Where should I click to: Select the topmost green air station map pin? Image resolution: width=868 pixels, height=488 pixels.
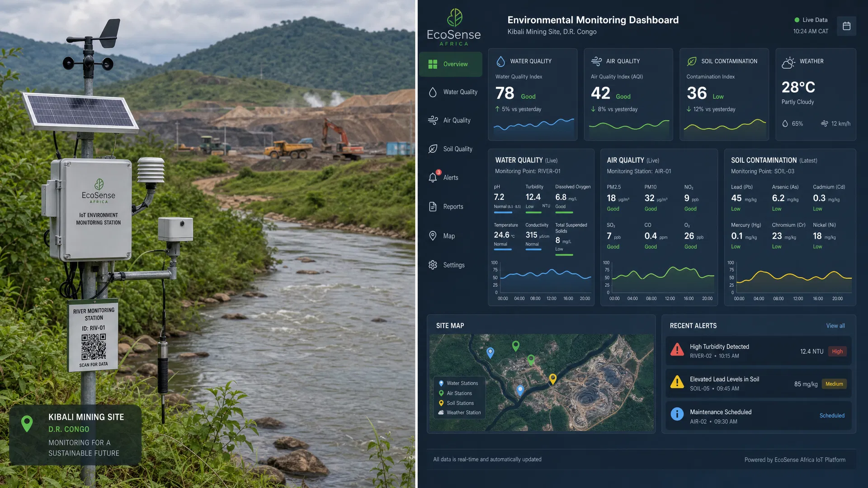[x=515, y=346]
